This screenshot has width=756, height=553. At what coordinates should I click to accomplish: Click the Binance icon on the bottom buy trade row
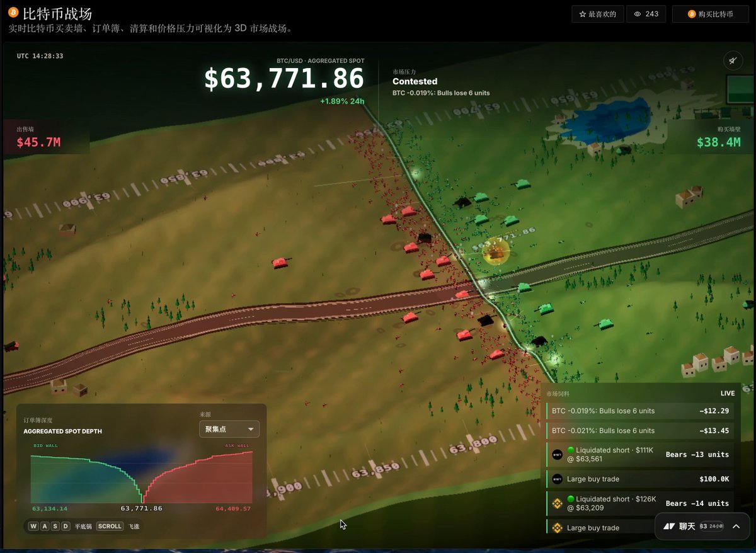coord(557,528)
